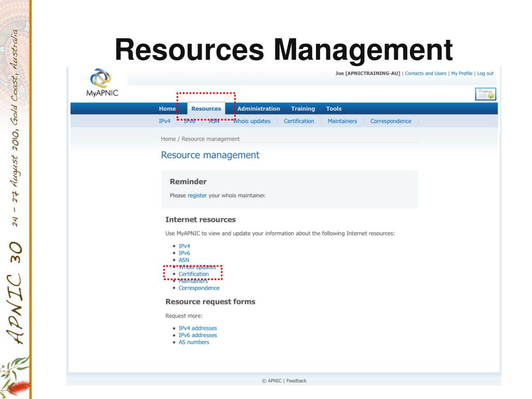Click the Log out link
This screenshot has width=532, height=399.
point(485,73)
